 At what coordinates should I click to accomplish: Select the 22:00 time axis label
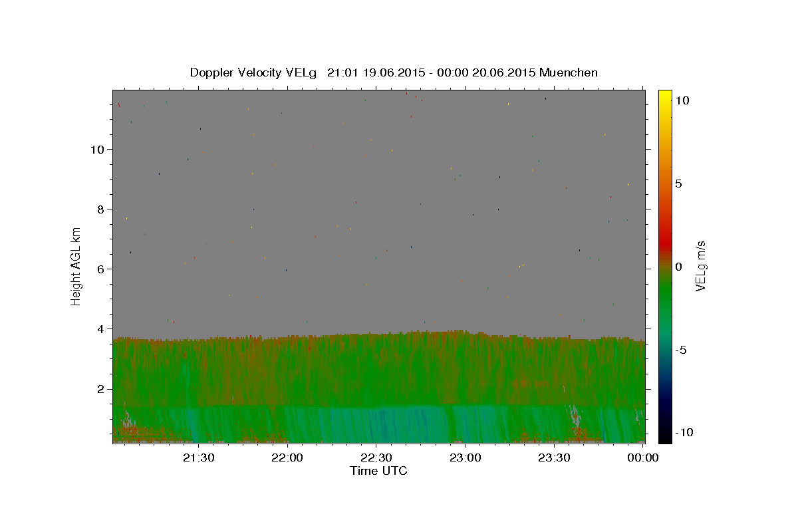tap(287, 458)
